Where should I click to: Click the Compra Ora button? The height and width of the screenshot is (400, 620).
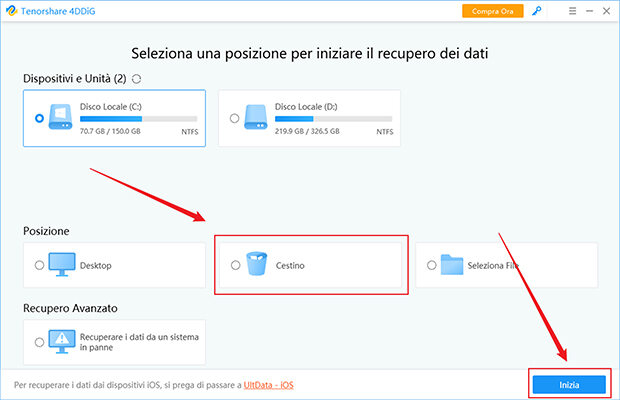coord(493,11)
